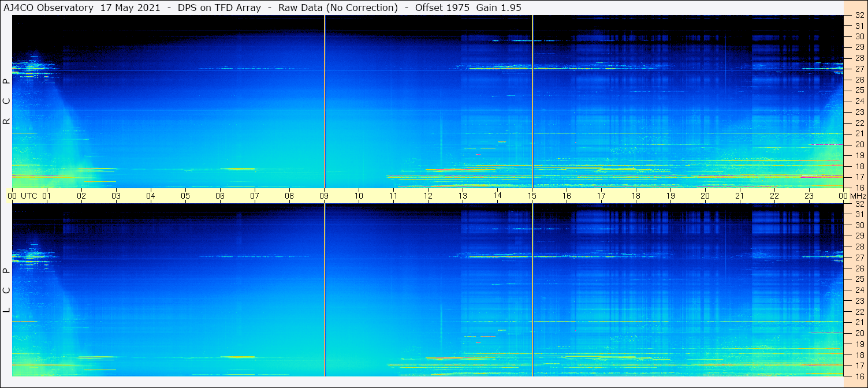Click the 23 hour label on time axis
Image resolution: width=868 pixels, height=388 pixels.
coord(809,196)
